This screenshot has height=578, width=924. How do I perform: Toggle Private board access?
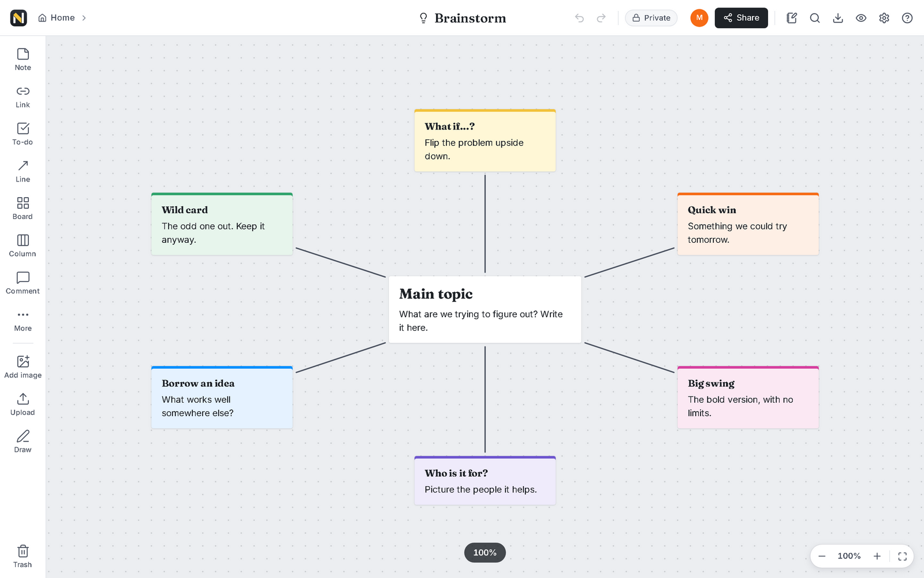click(651, 18)
